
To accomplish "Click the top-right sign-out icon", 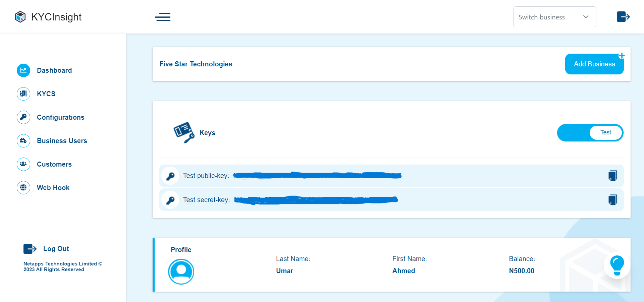I will click(623, 17).
